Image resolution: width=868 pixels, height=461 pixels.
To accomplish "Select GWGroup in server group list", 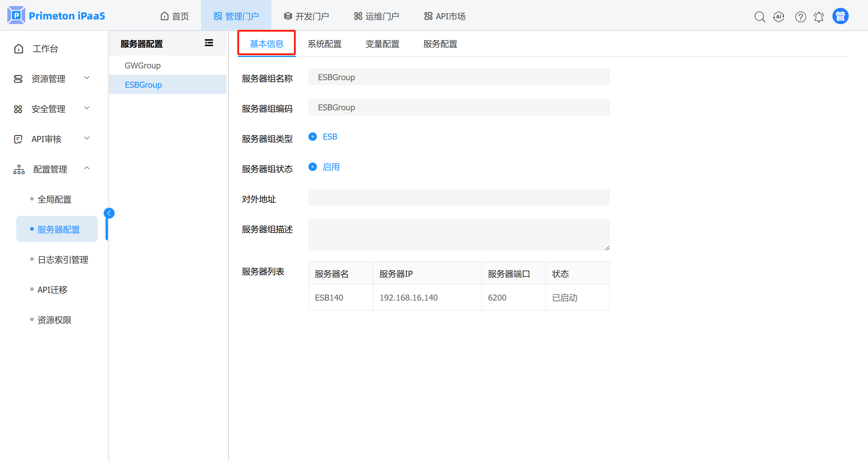I will click(143, 65).
